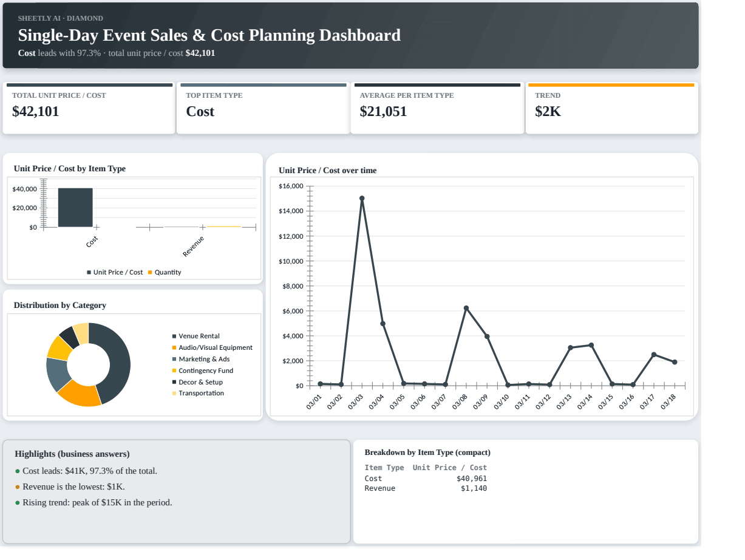Click the 03/08 data point on line chart
Image resolution: width=745 pixels, height=560 pixels.
[x=466, y=308]
